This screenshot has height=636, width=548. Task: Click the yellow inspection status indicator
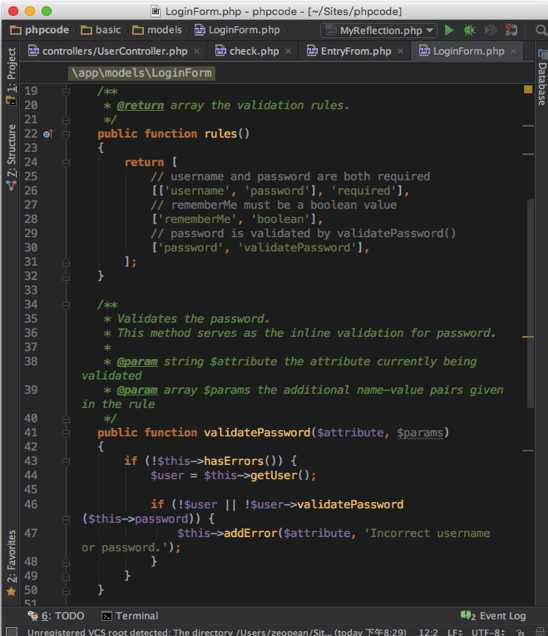tap(528, 90)
